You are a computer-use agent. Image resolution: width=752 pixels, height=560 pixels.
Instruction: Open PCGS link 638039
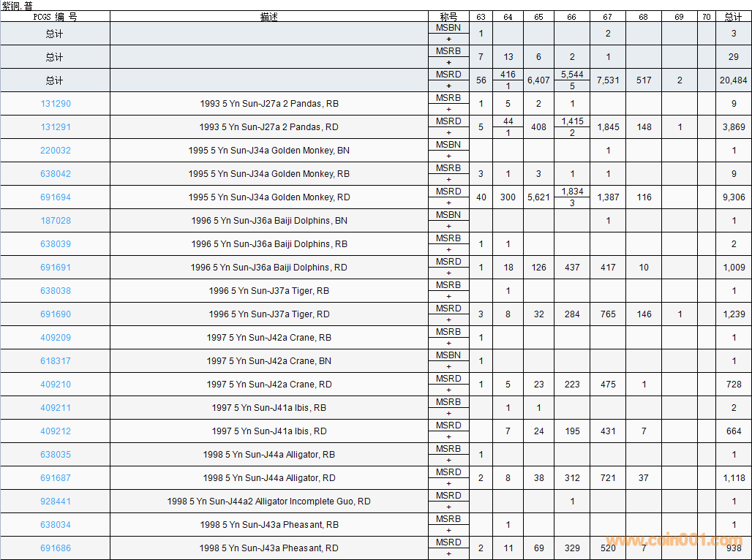[56, 244]
